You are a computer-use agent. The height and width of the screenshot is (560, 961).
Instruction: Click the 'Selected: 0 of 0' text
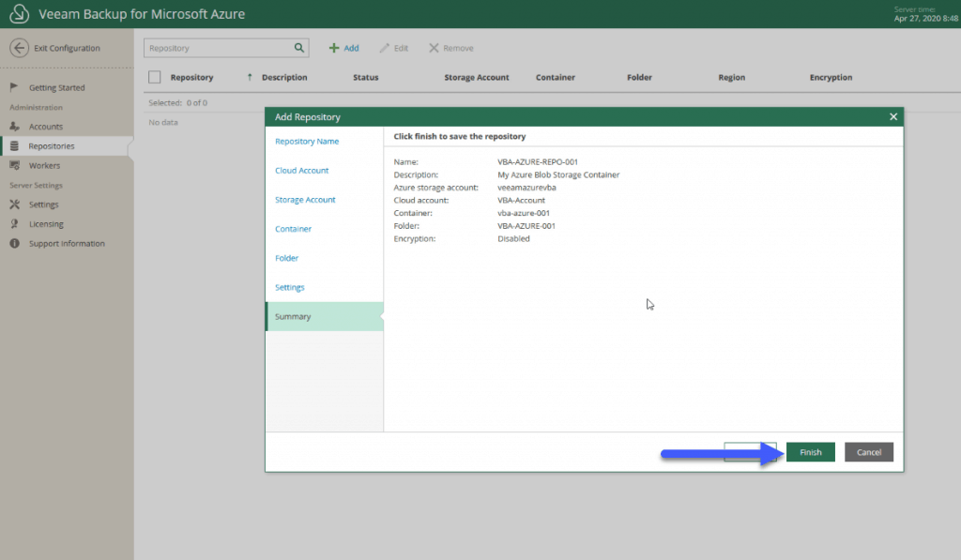click(x=177, y=103)
